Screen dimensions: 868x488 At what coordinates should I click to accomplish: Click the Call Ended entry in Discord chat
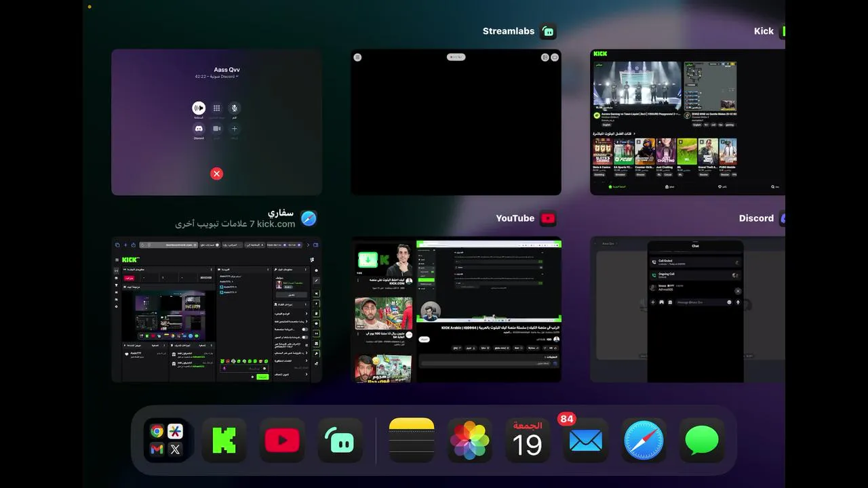695,262
